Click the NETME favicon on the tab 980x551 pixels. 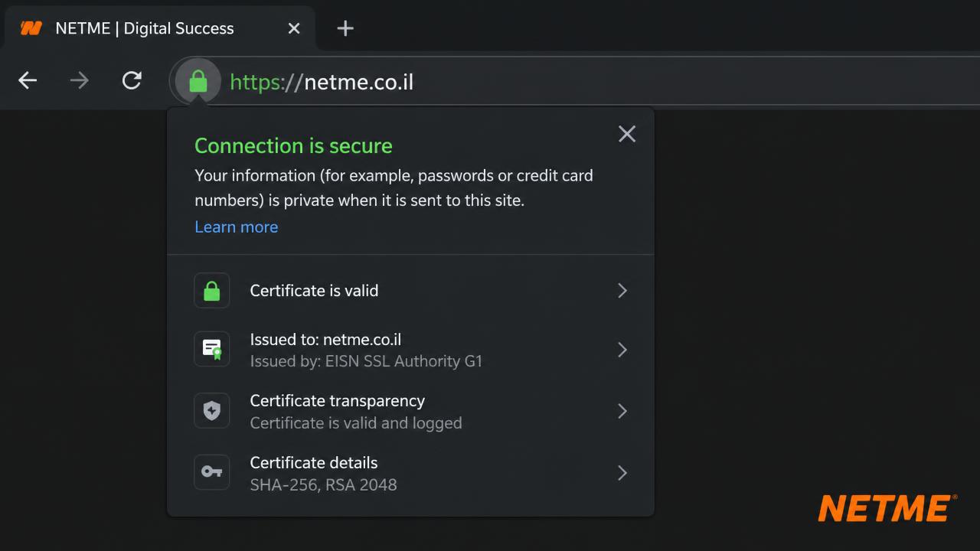[31, 28]
